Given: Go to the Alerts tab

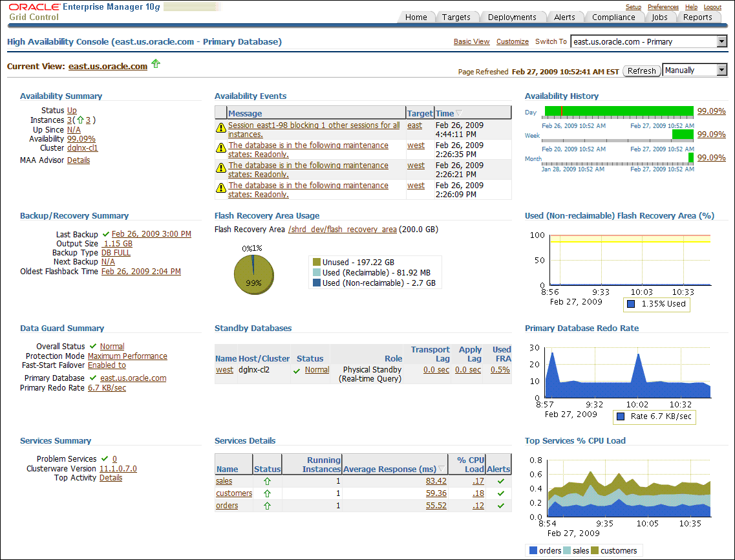Looking at the screenshot, I should [x=564, y=17].
